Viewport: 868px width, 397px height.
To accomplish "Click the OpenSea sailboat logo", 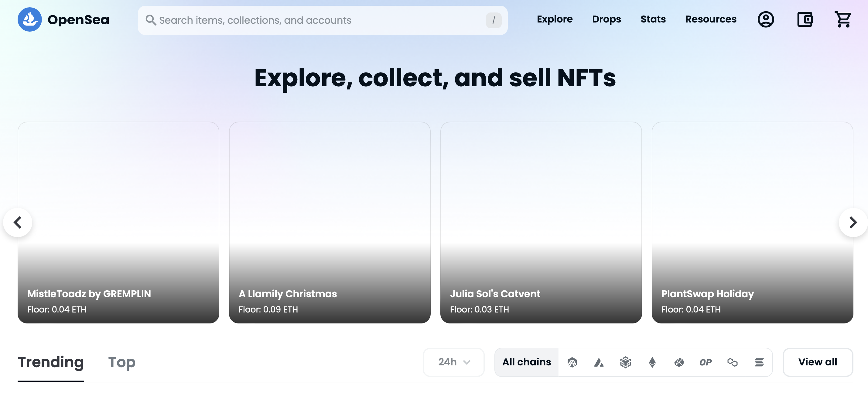I will click(30, 19).
